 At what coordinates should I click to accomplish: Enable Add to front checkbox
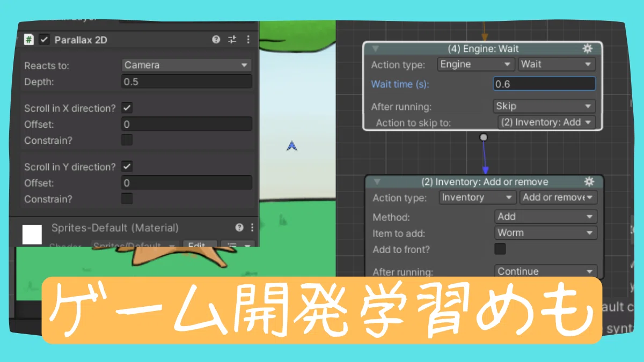coord(500,249)
